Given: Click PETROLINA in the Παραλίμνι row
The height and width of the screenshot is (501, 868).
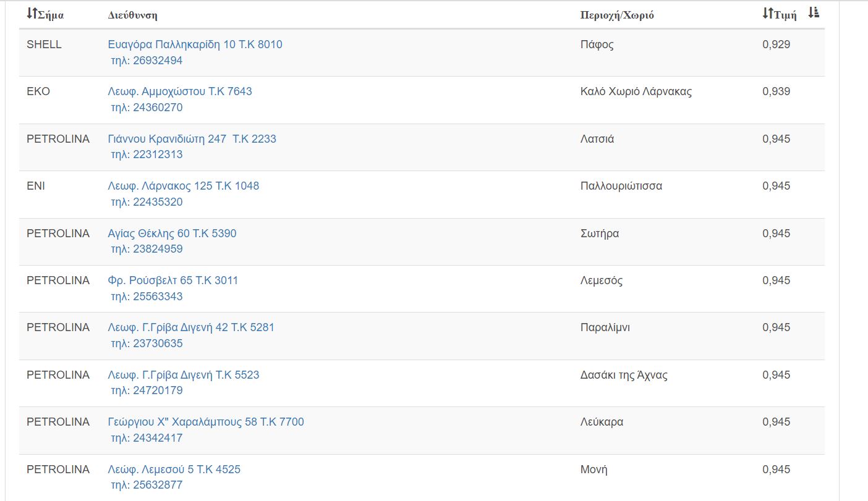Looking at the screenshot, I should [58, 327].
